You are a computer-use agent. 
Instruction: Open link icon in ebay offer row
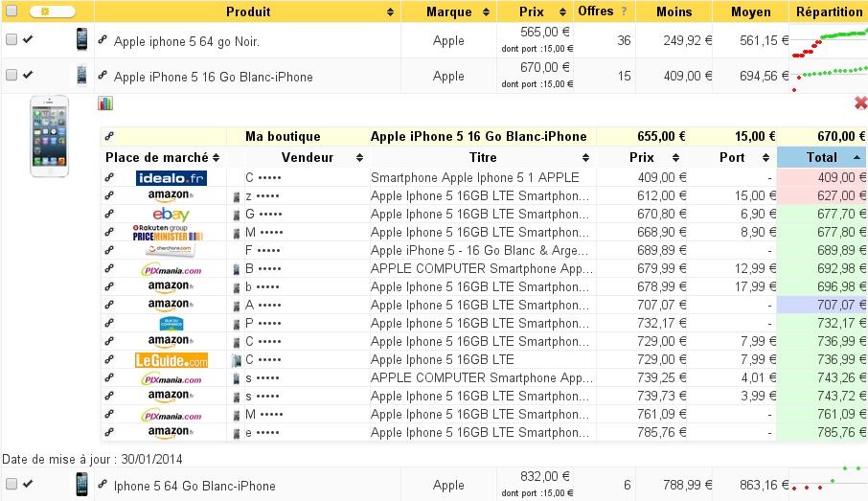click(109, 214)
